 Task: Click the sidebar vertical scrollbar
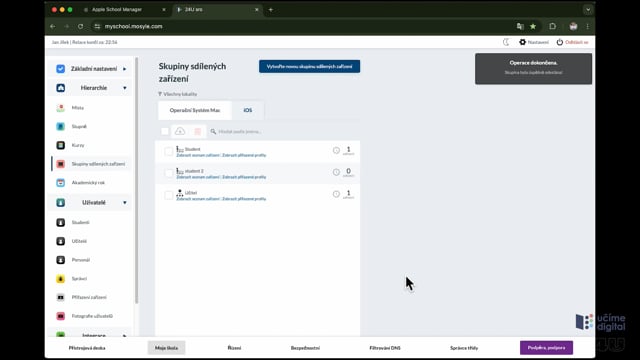click(137, 180)
